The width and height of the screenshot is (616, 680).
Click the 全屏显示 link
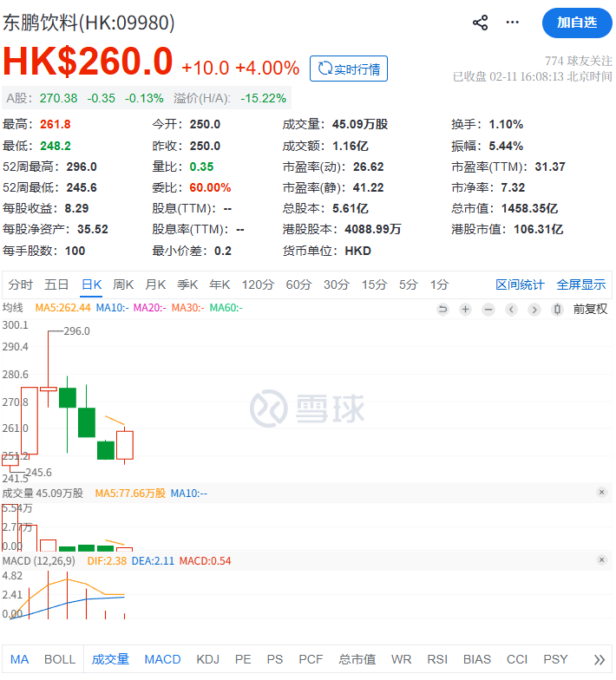[x=581, y=284]
